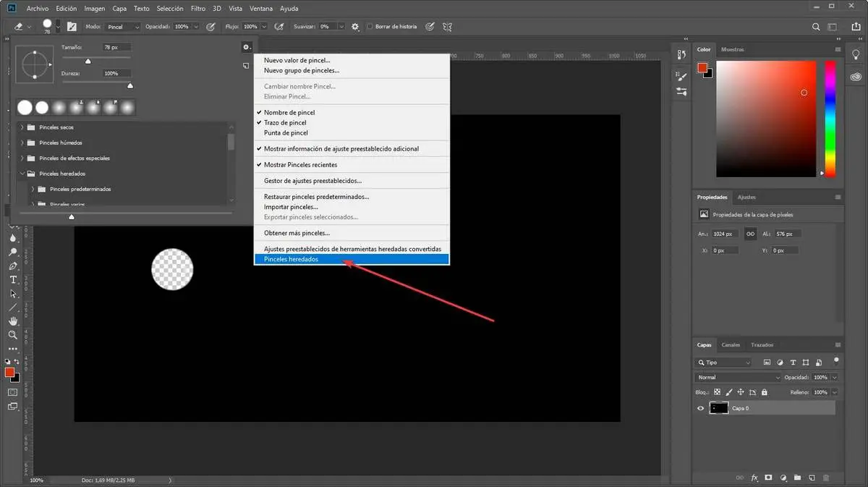Open the layer blend mode Normal dropdown

point(739,377)
